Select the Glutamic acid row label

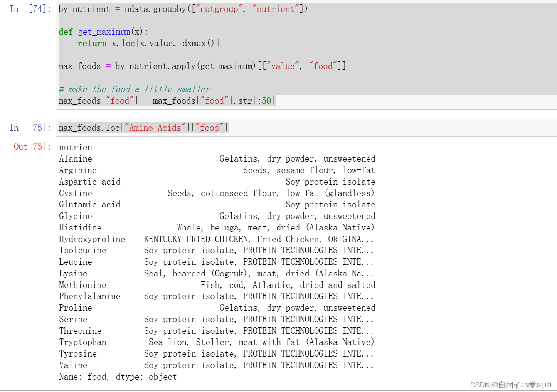point(90,205)
